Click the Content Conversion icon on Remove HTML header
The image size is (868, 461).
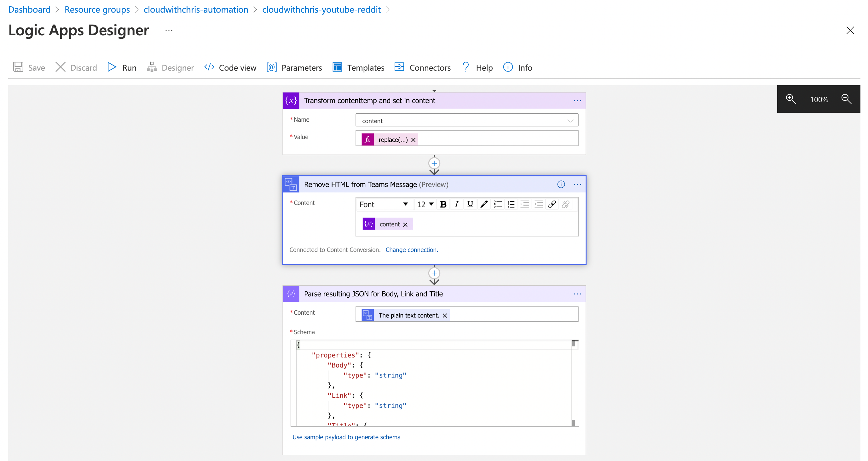(x=291, y=184)
